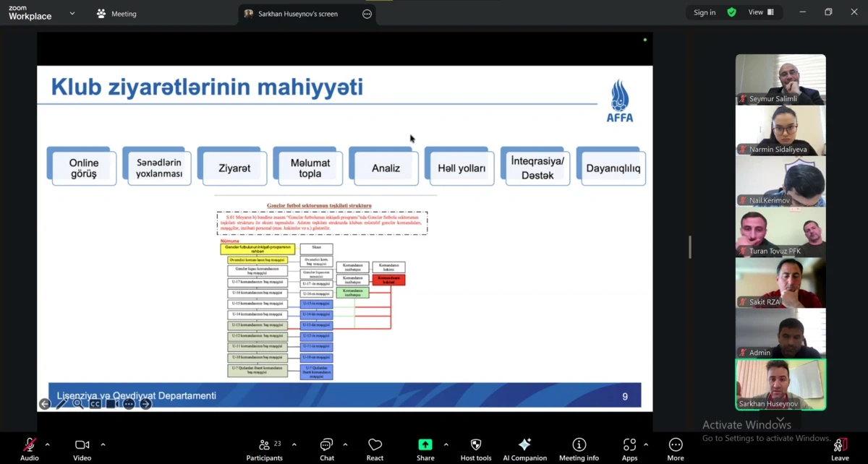This screenshot has width=868, height=464.
Task: Unmute the Audio microphone
Action: pyautogui.click(x=30, y=445)
